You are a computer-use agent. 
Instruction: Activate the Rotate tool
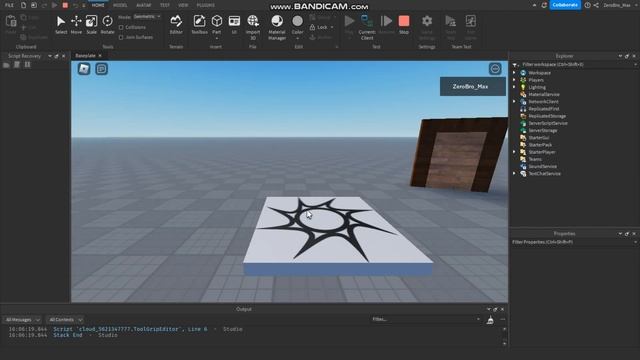[x=107, y=24]
